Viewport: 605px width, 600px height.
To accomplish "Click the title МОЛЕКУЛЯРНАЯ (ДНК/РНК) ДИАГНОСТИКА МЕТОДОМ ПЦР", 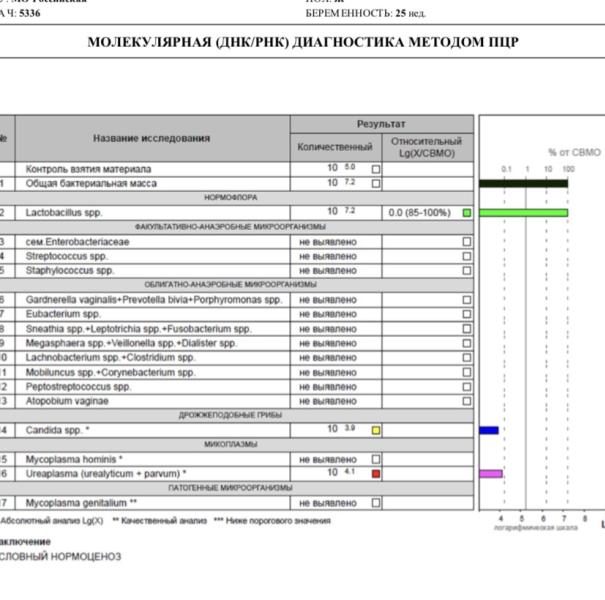I will [303, 42].
